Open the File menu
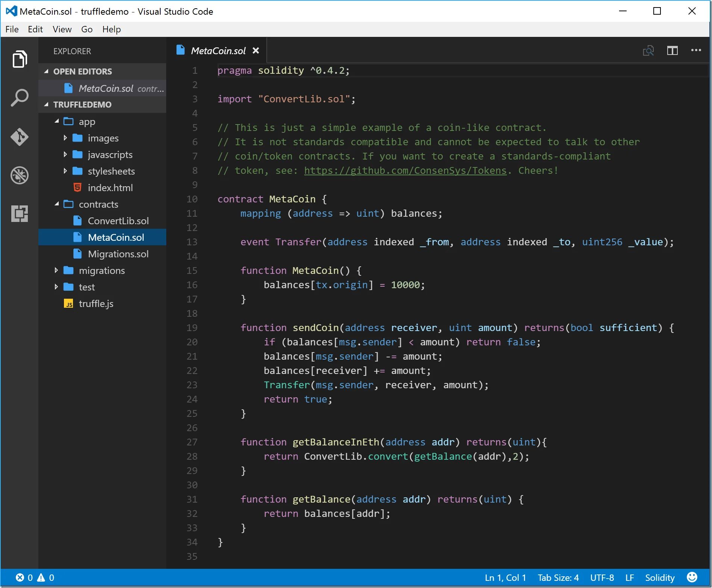Image resolution: width=712 pixels, height=588 pixels. pyautogui.click(x=12, y=29)
